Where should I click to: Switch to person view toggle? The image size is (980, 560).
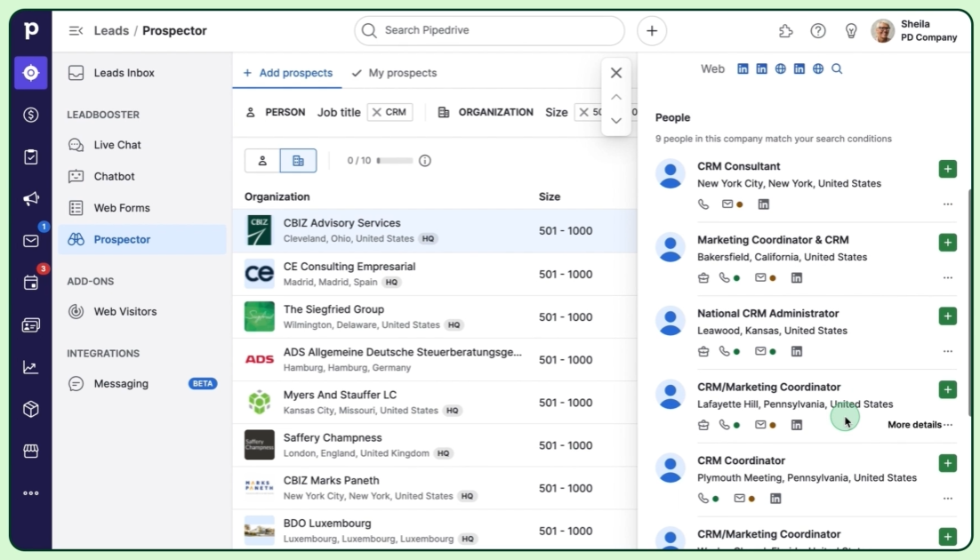(x=262, y=161)
